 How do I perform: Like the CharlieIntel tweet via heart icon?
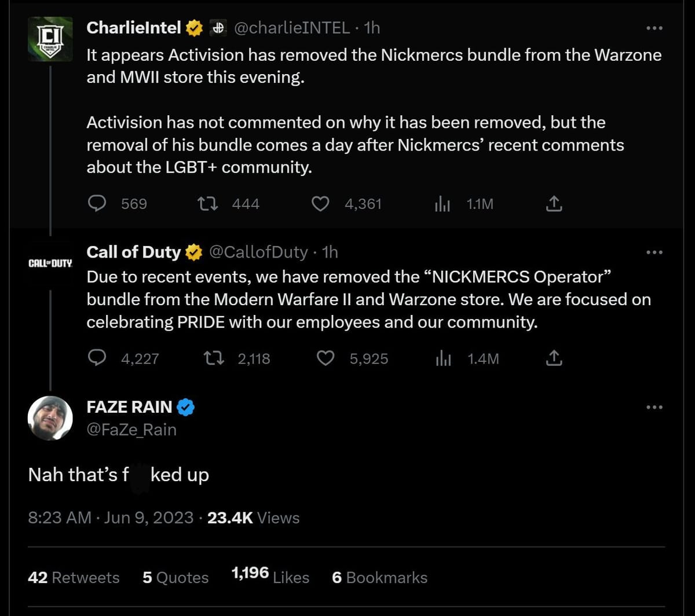pyautogui.click(x=320, y=204)
